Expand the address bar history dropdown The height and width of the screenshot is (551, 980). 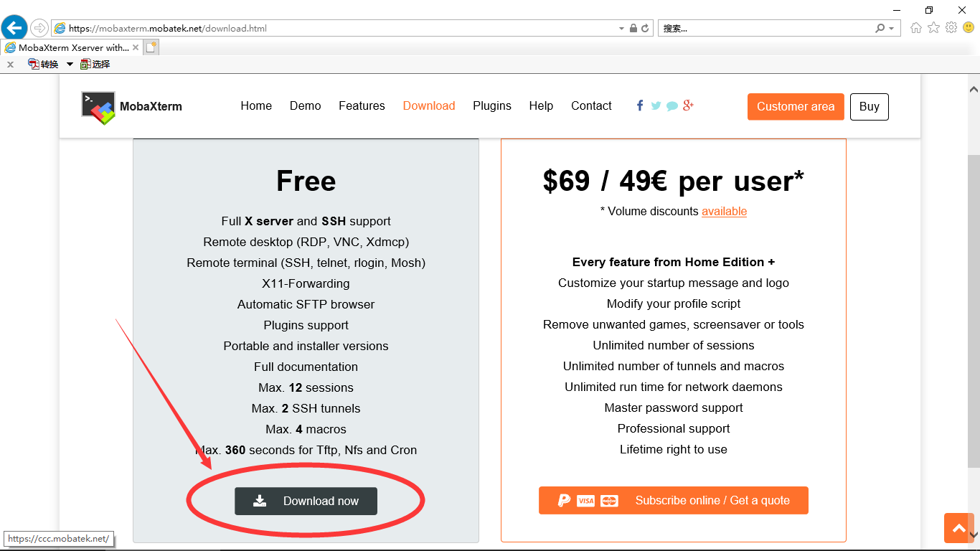coord(621,29)
